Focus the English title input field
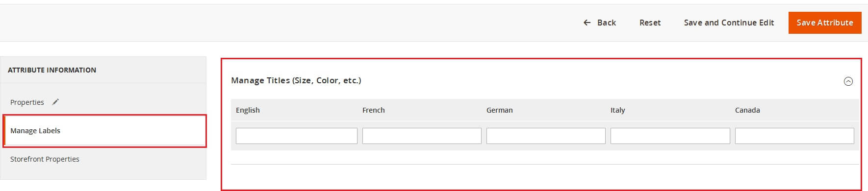This screenshot has height=191, width=868. pyautogui.click(x=297, y=136)
